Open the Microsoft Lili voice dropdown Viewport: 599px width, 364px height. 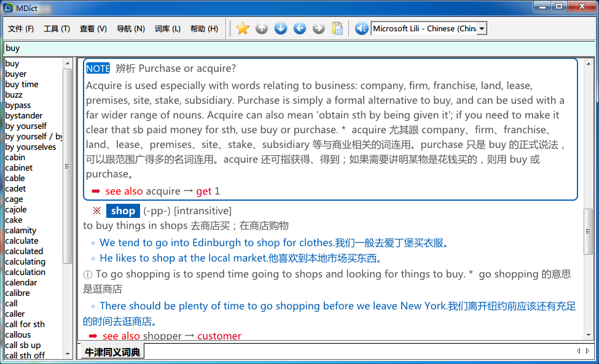pos(482,29)
